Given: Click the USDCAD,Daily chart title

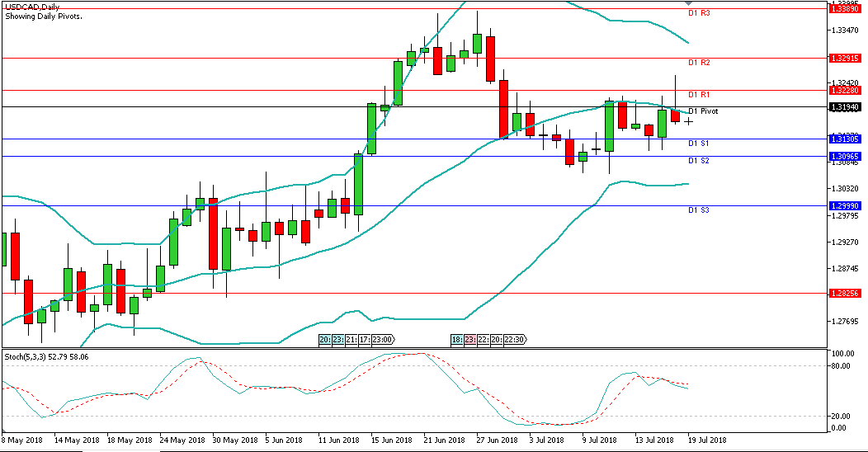Looking at the screenshot, I should click(36, 7).
